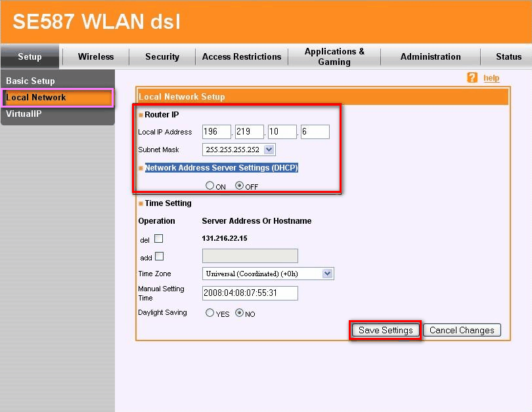Check the add server checkbox
This screenshot has width=532, height=412.
pos(159,256)
